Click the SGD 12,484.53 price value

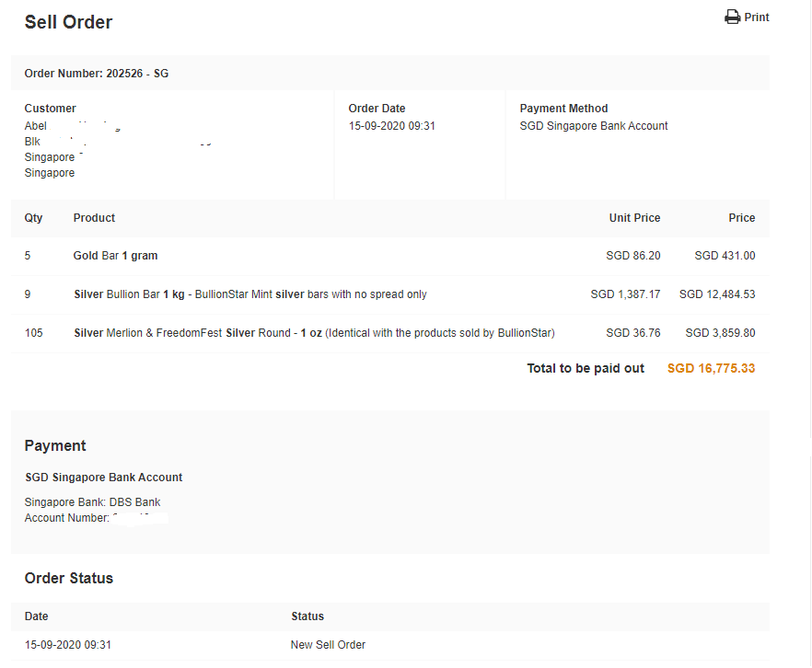tap(717, 294)
